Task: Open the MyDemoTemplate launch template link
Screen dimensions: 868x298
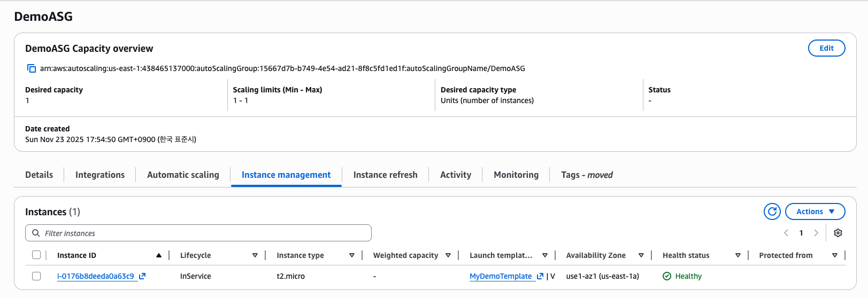Action: click(x=501, y=276)
